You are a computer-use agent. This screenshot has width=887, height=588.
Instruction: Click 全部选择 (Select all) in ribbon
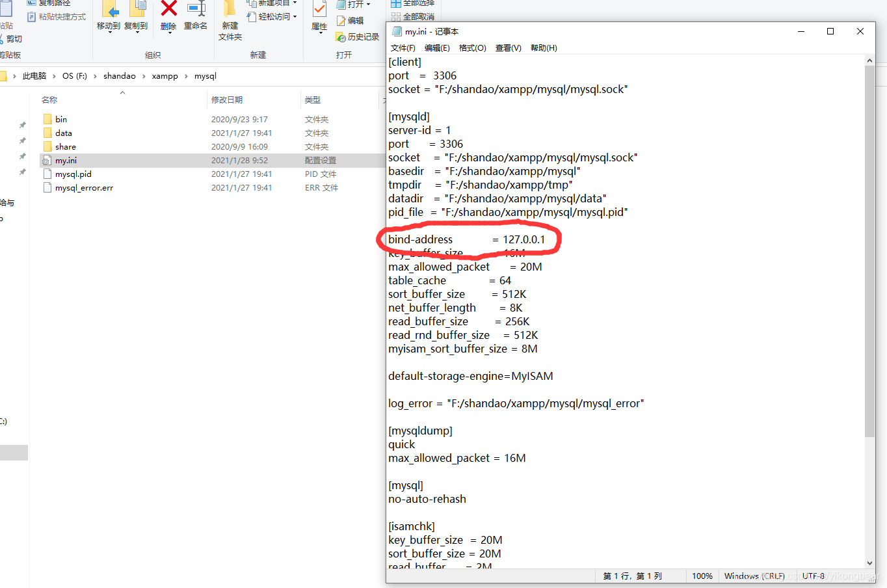[413, 3]
